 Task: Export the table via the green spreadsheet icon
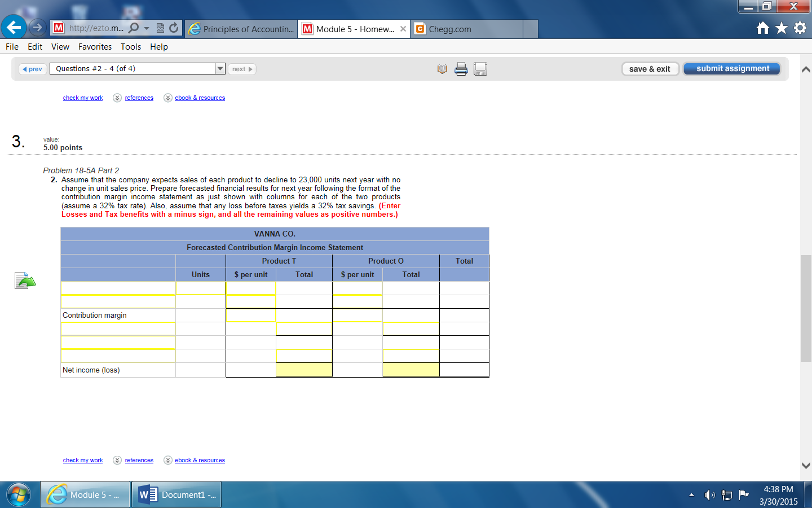coord(24,281)
